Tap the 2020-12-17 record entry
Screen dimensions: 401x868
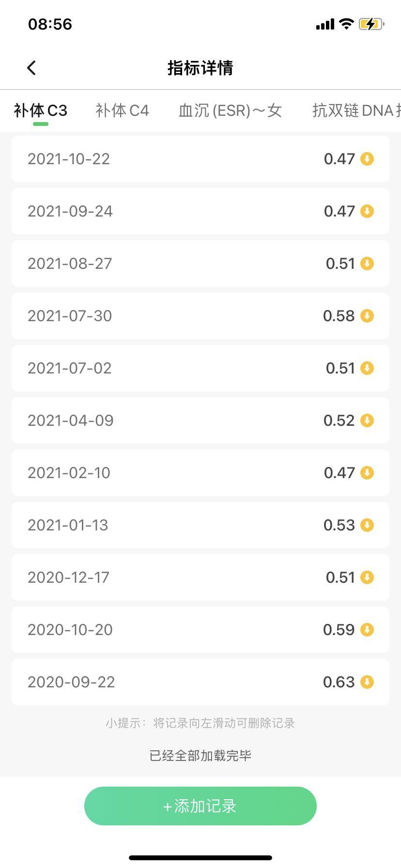click(200, 577)
